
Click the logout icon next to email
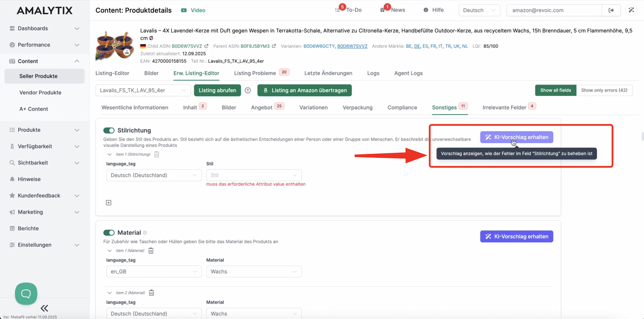tap(611, 10)
